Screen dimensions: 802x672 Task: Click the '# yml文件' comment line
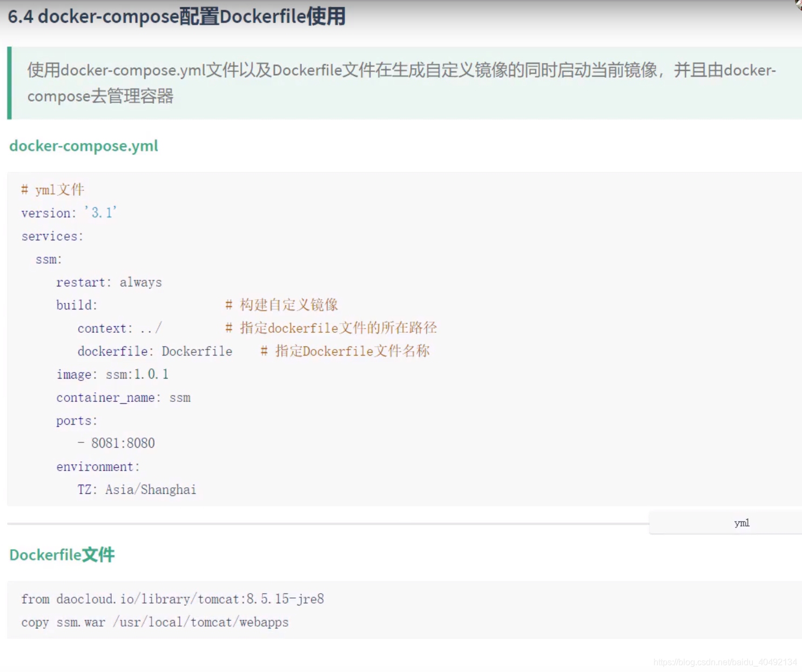(x=53, y=190)
